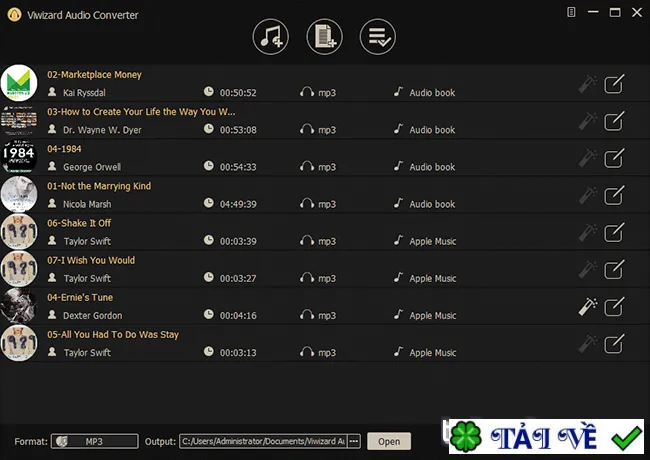Click artist name George Orwell
This screenshot has width=650, height=460.
pos(92,167)
